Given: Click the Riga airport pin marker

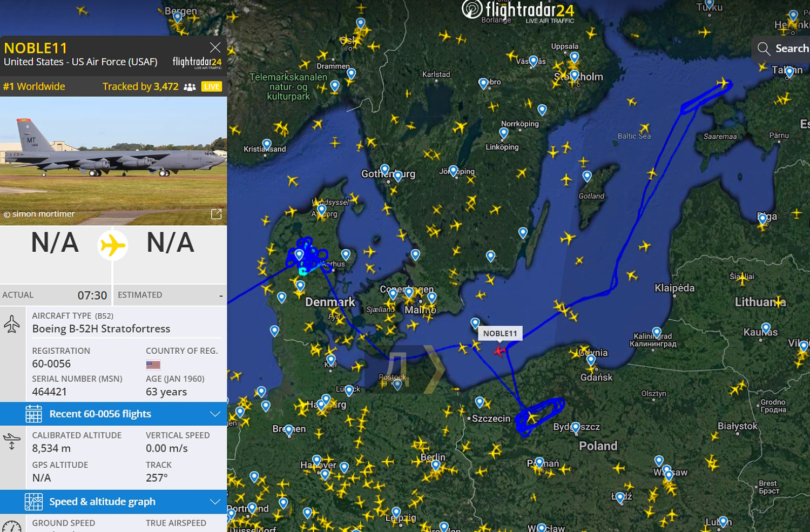Looking at the screenshot, I should click(x=762, y=219).
